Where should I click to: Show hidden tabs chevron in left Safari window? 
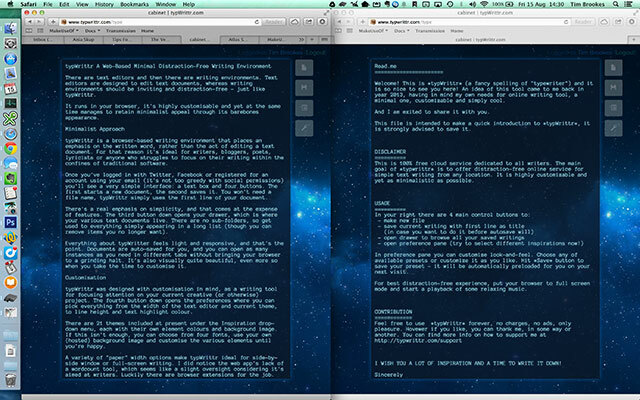tap(301, 40)
